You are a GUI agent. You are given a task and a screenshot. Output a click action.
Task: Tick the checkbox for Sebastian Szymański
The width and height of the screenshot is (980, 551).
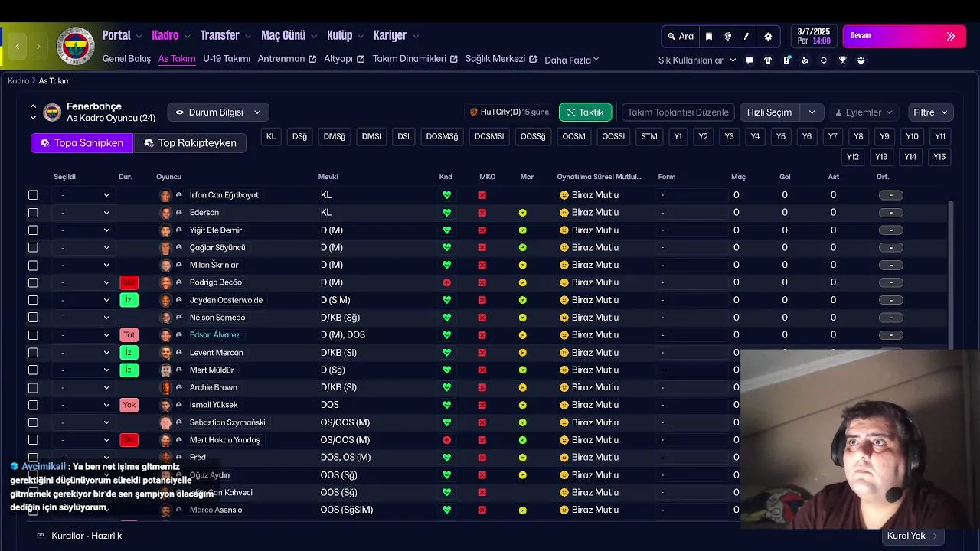coord(33,422)
